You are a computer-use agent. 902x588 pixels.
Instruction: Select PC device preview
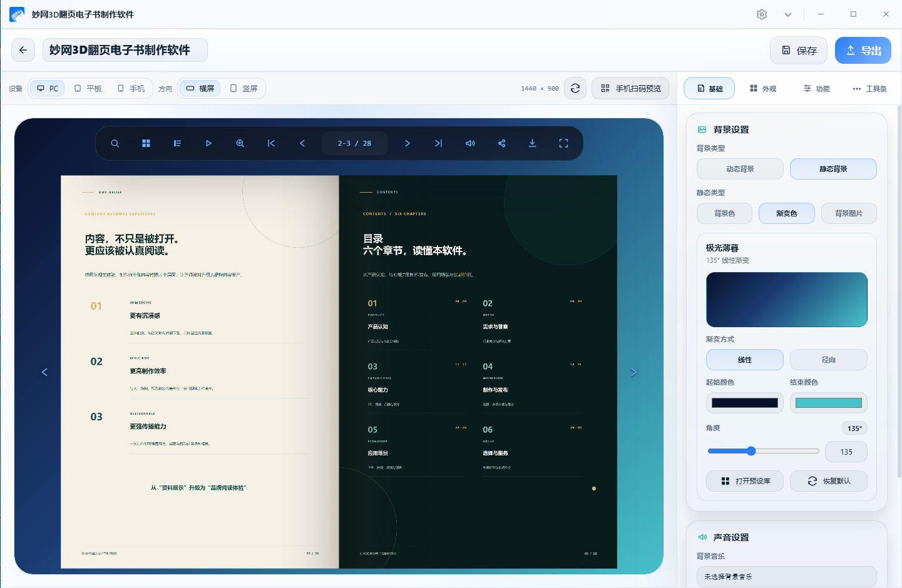pyautogui.click(x=48, y=88)
